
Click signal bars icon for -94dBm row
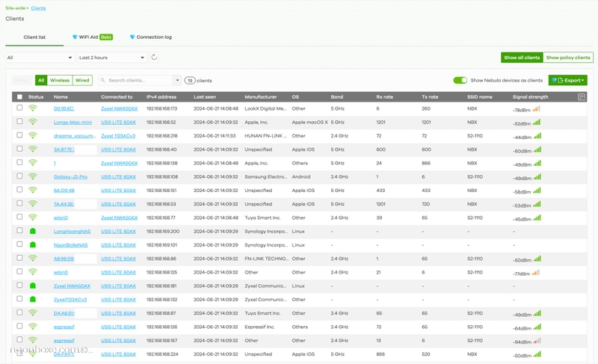(537, 341)
